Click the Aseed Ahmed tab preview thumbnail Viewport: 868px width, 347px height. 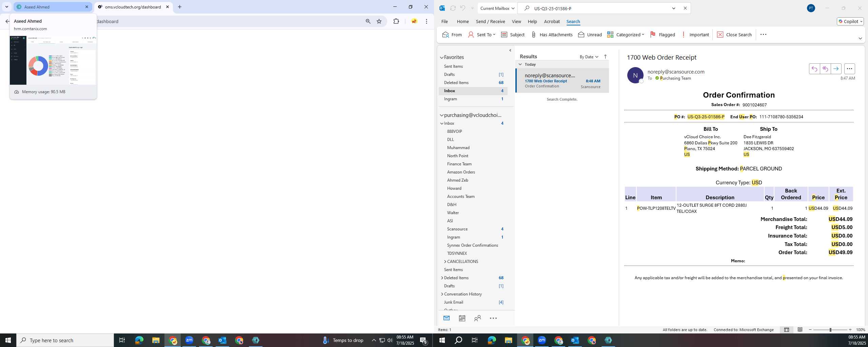click(53, 60)
